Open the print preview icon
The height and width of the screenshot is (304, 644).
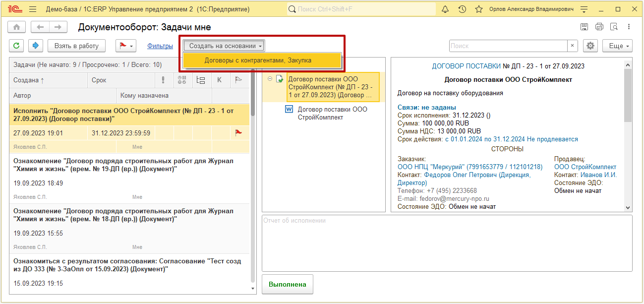614,27
